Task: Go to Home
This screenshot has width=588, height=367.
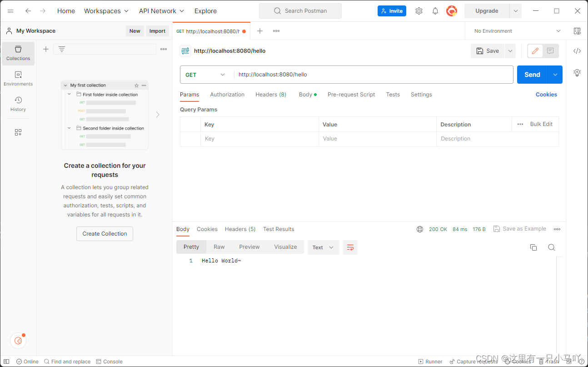Action: 66,11
